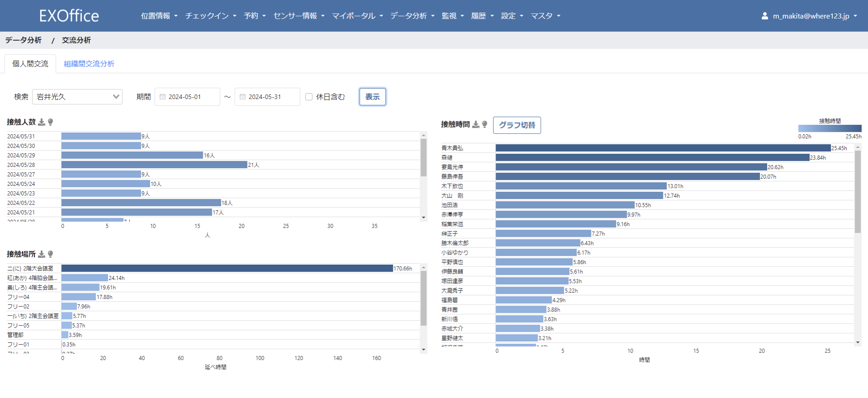Click the 小谷ゆかり name label
The width and height of the screenshot is (868, 398).
tap(455, 252)
